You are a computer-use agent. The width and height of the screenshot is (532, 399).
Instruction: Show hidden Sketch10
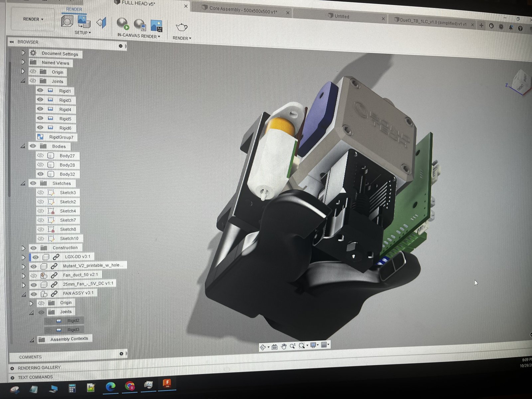[41, 238]
